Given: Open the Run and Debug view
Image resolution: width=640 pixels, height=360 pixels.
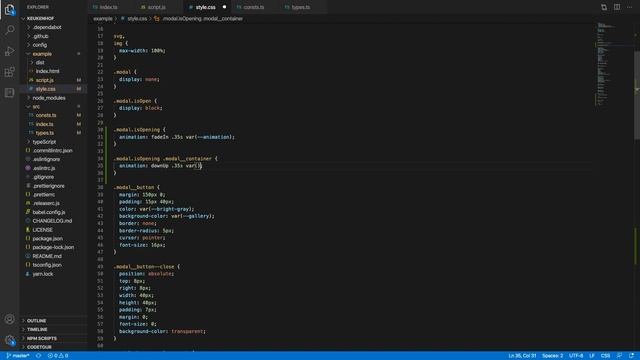Looking at the screenshot, I should coord(9,51).
